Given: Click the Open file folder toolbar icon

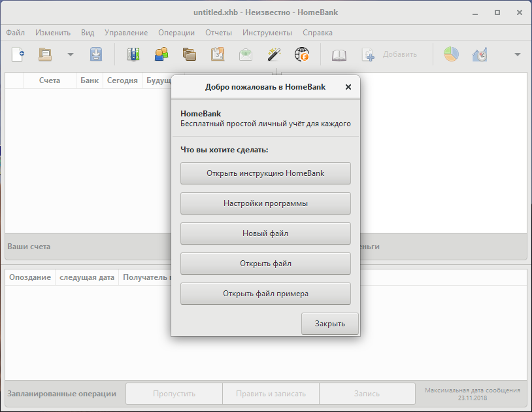Looking at the screenshot, I should [x=45, y=54].
